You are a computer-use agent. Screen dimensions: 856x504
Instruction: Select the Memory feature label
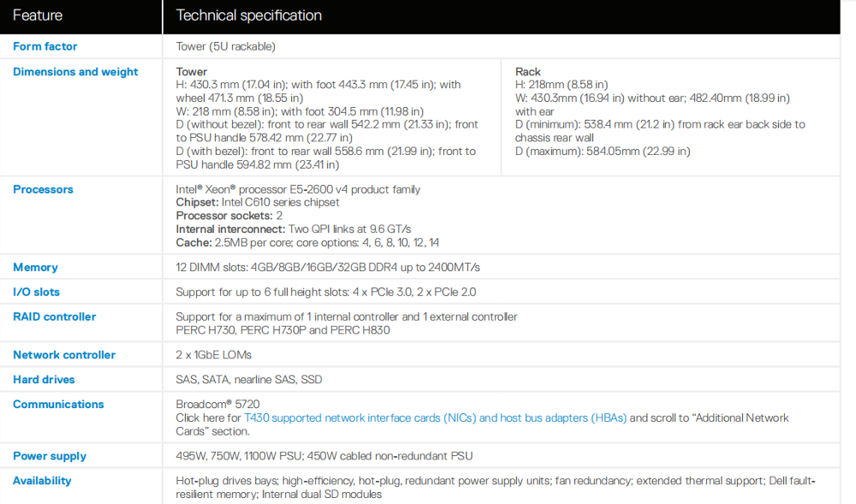[35, 267]
